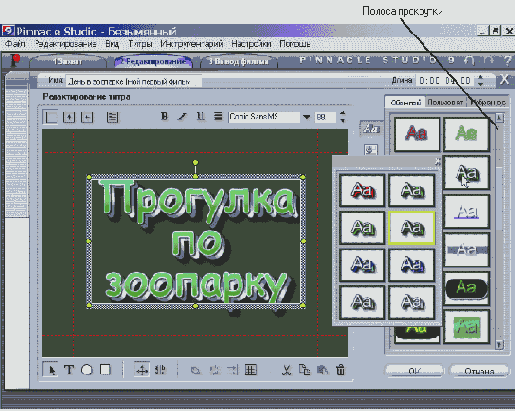Image resolution: width=515 pixels, height=411 pixels.
Task: Open the Aa looks browser button
Action: pos(371,129)
